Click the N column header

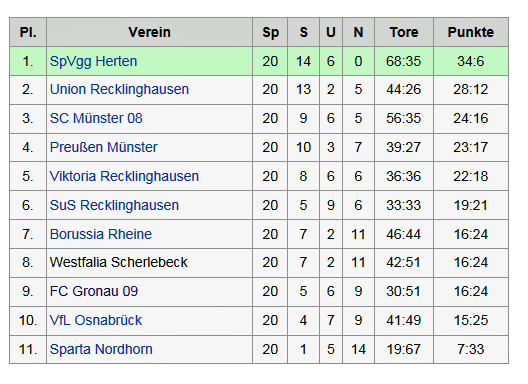pos(358,32)
